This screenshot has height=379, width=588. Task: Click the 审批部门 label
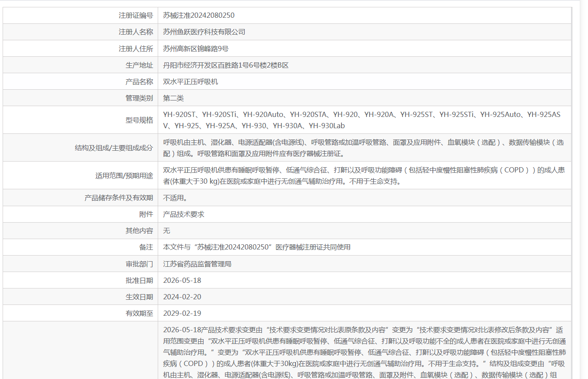(139, 264)
